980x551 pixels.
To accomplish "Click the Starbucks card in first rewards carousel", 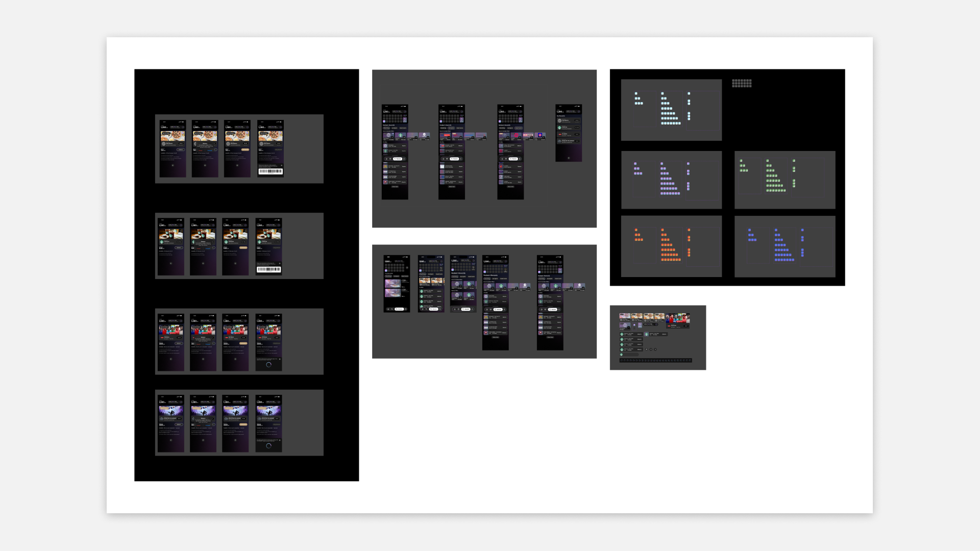I will (401, 136).
